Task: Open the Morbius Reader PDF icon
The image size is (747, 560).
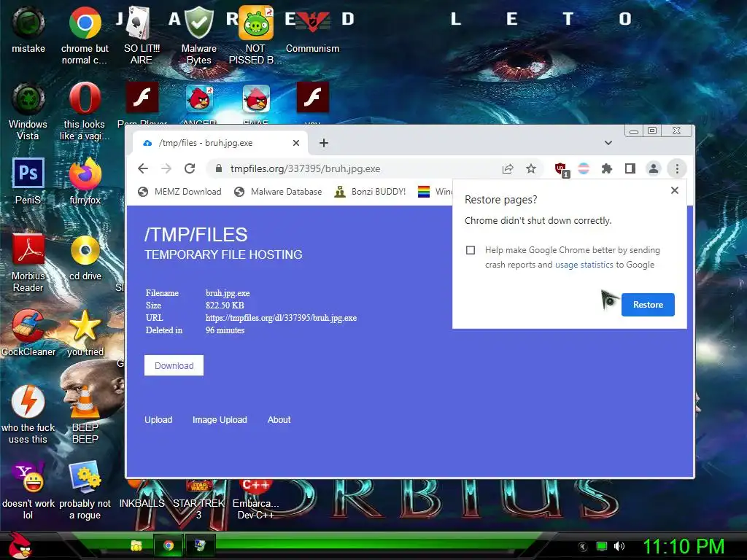Action: click(x=28, y=262)
